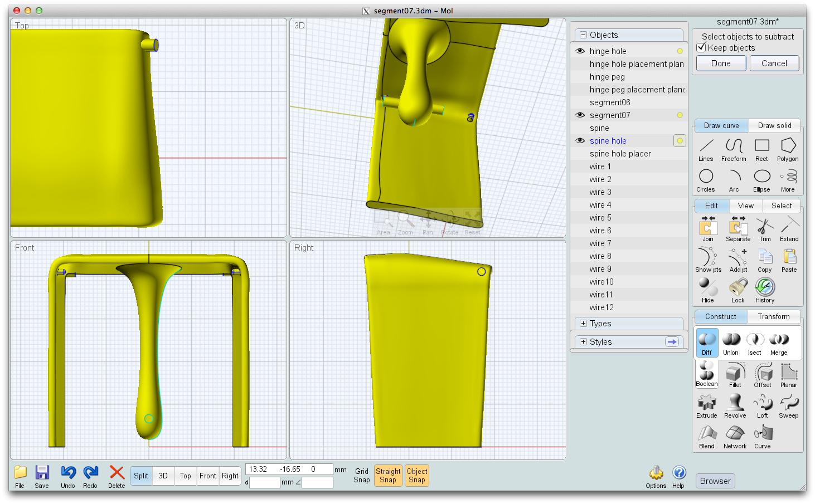Activate the Trim tool
The width and height of the screenshot is (815, 504).
[765, 229]
